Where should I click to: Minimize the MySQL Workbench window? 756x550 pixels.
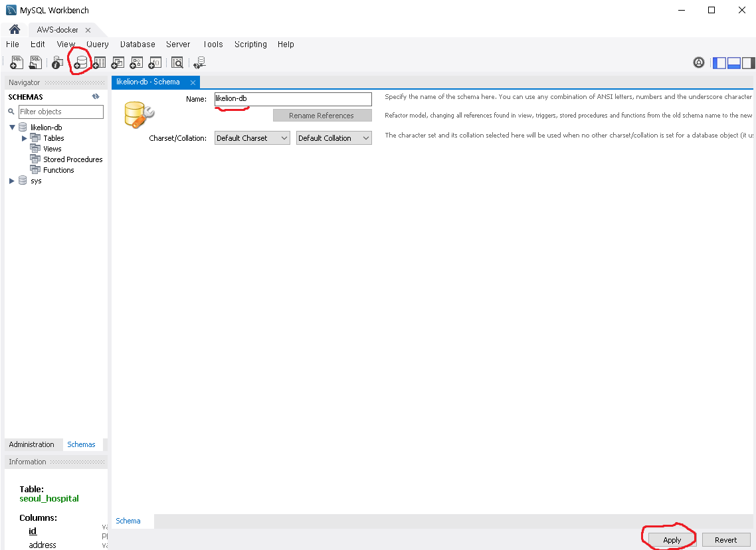pos(682,10)
